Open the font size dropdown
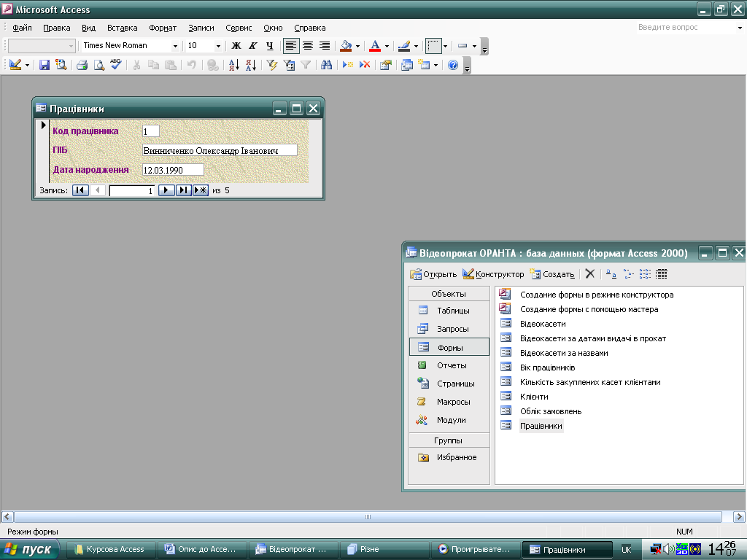The width and height of the screenshot is (747, 560). (218, 46)
